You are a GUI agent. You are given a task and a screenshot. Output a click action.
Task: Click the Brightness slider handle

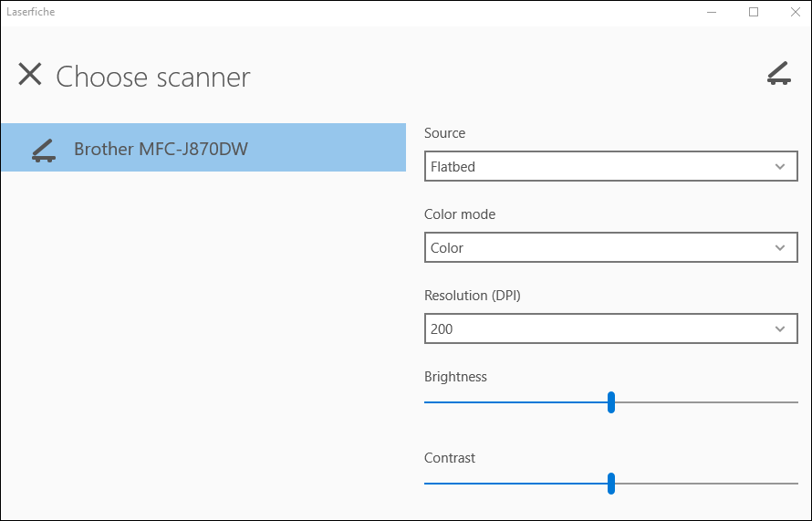(611, 402)
